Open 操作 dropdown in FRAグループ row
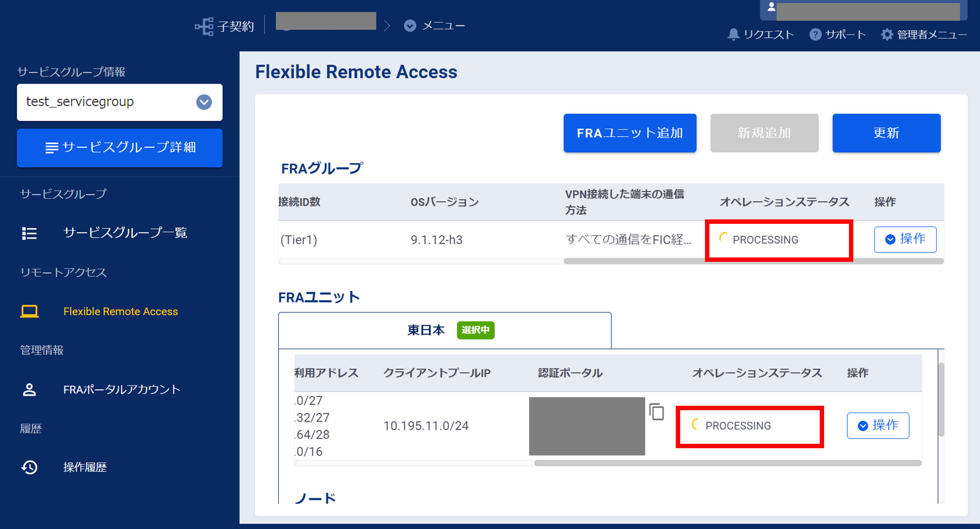The image size is (980, 529). pos(905,240)
